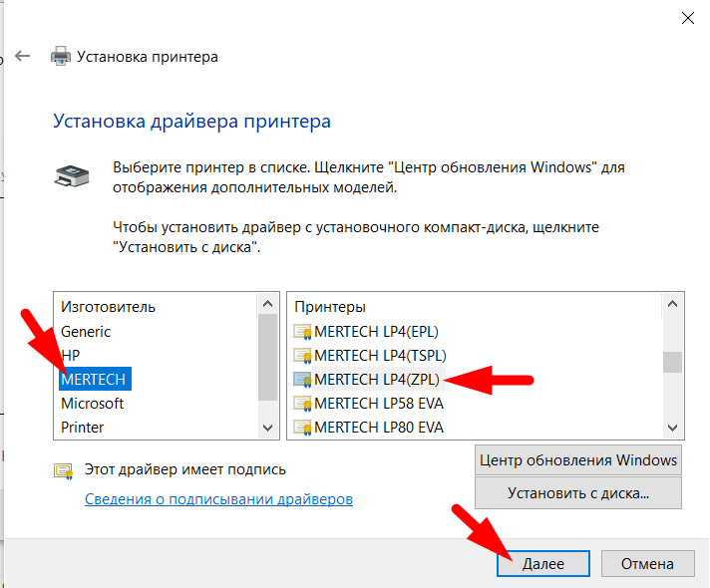
Task: Click the driver icon next to MERTECH LP4(EPL)
Action: click(x=302, y=331)
